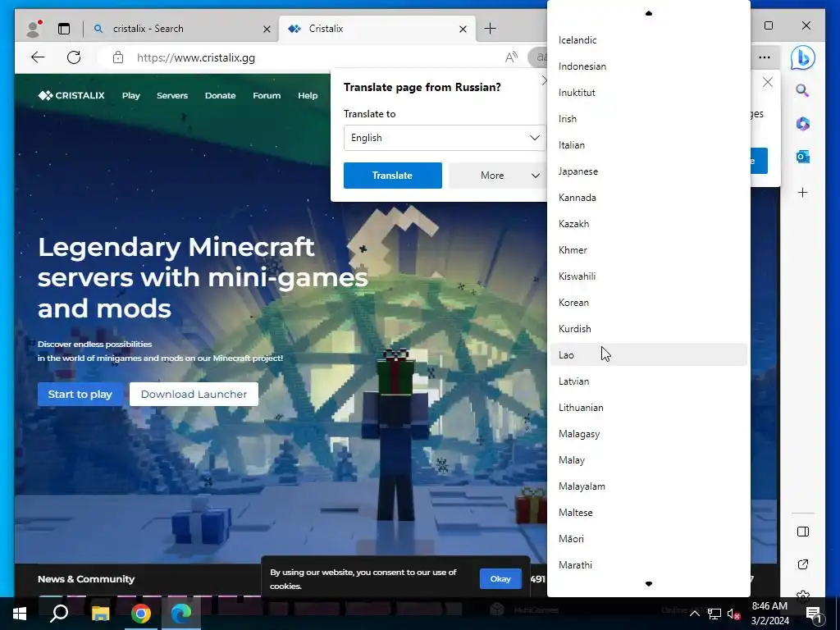Open the Translate to language dropdown

click(445, 138)
